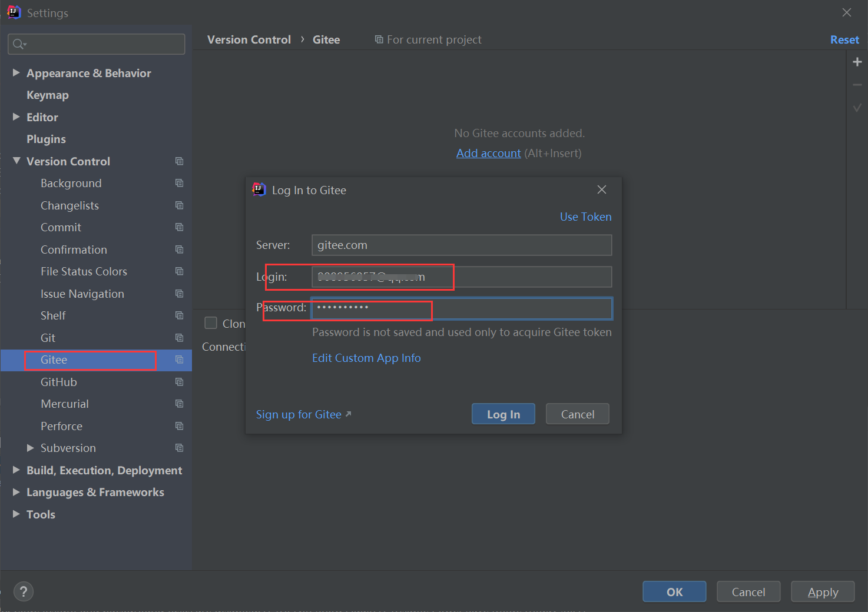
Task: Click the project-level icon beside Changelists
Action: pos(180,205)
